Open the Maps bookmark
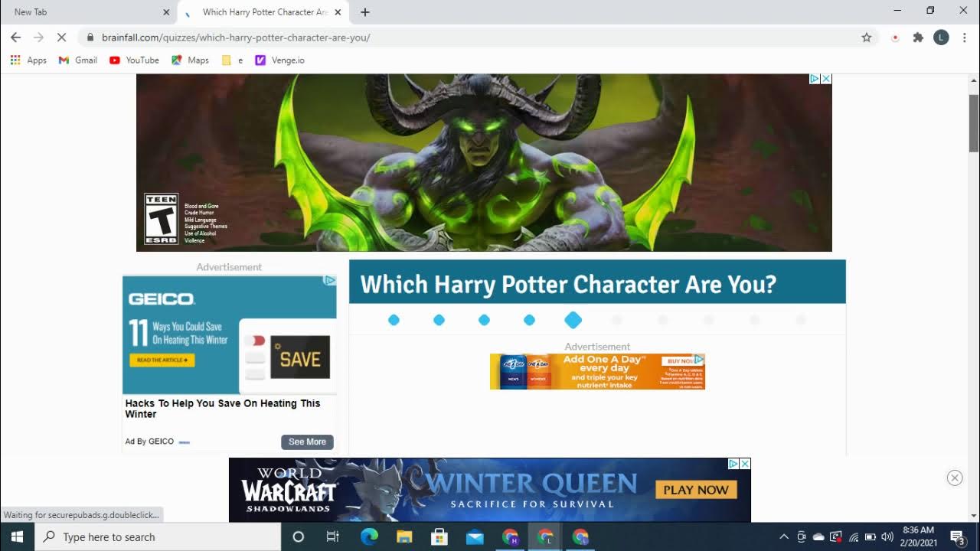 (x=190, y=60)
